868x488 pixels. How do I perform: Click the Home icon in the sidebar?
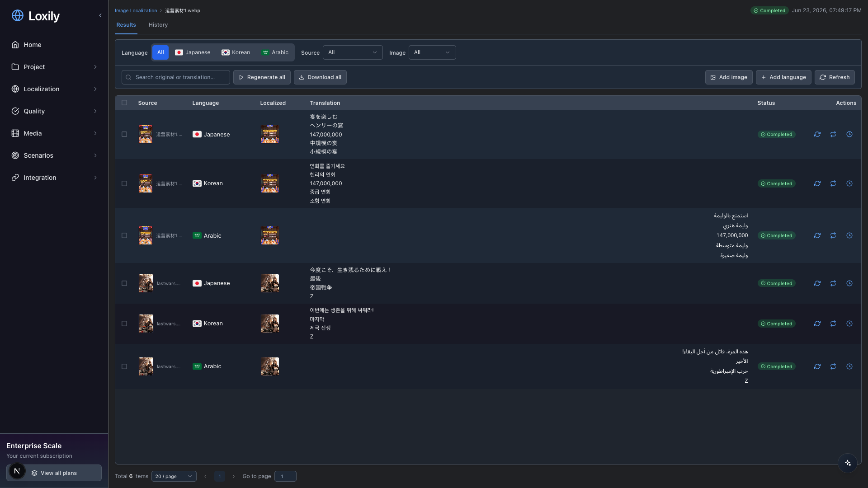point(15,45)
